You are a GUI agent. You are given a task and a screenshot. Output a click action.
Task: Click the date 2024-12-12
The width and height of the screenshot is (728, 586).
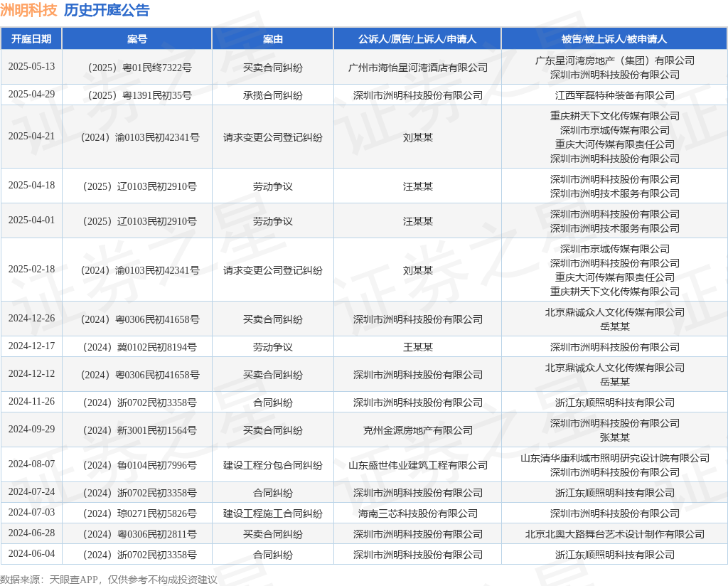coord(31,374)
